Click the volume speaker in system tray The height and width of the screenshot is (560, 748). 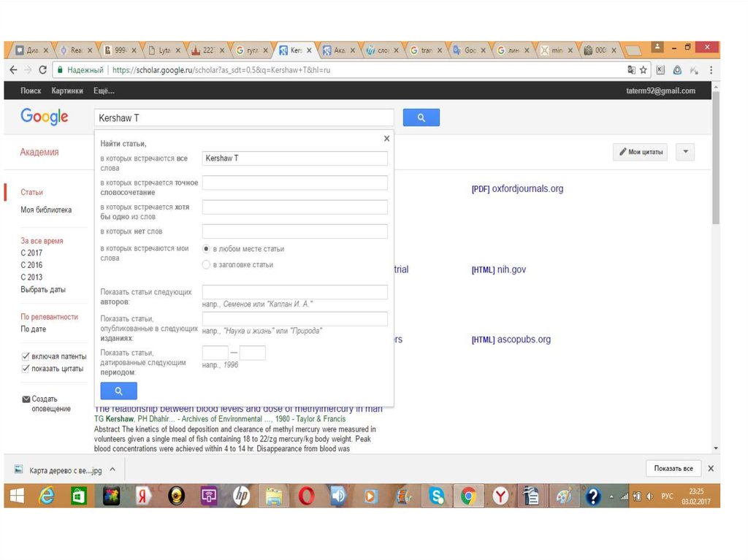[x=649, y=496]
